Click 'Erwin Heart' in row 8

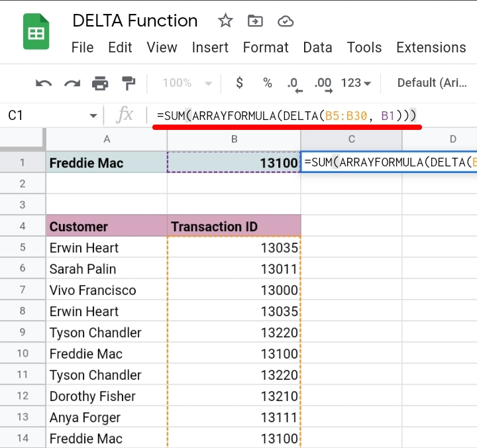(x=107, y=311)
